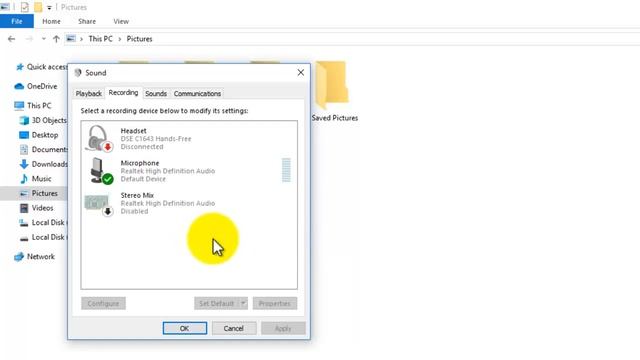
Task: Open the Share ribbon tab
Action: (x=87, y=21)
